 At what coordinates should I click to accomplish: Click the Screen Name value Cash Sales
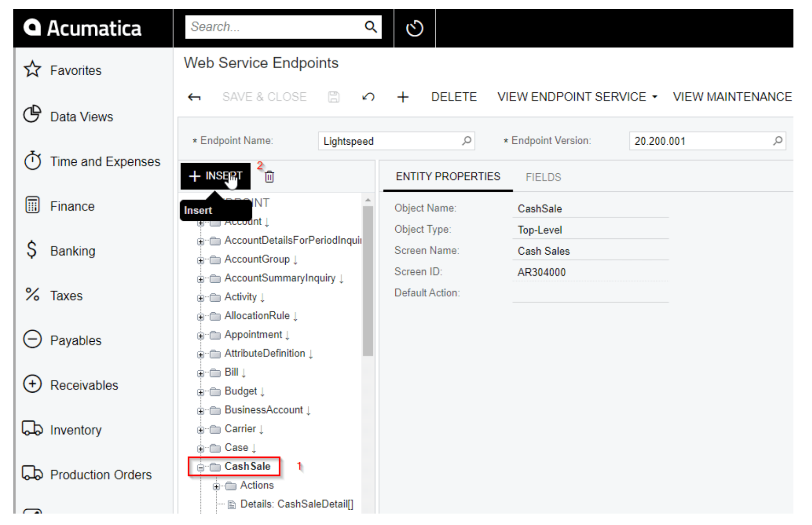click(x=543, y=251)
